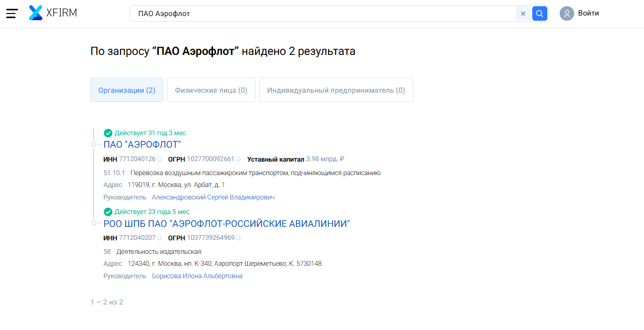This screenshot has height=330, width=644.
Task: Select the "Организации (2)" tab
Action: (x=127, y=90)
